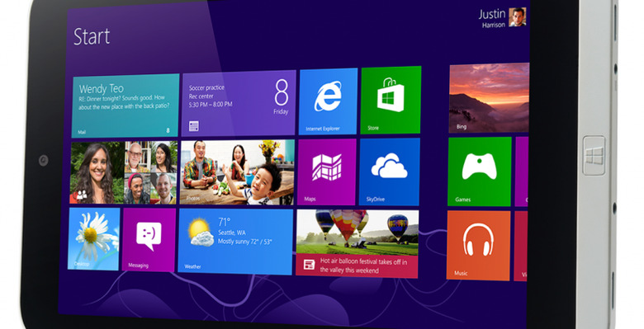The image size is (644, 329).
Task: Open the SkyDrive cloud tile
Action: pyautogui.click(x=390, y=172)
